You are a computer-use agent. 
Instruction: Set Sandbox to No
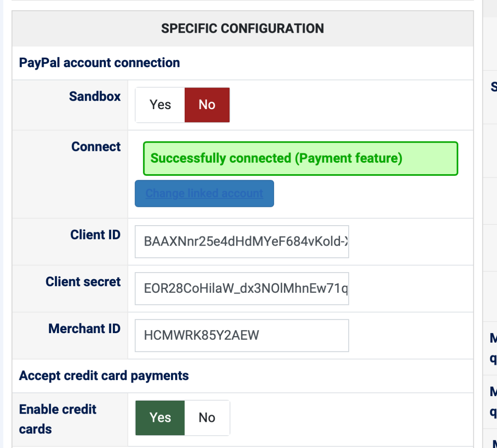(x=207, y=105)
